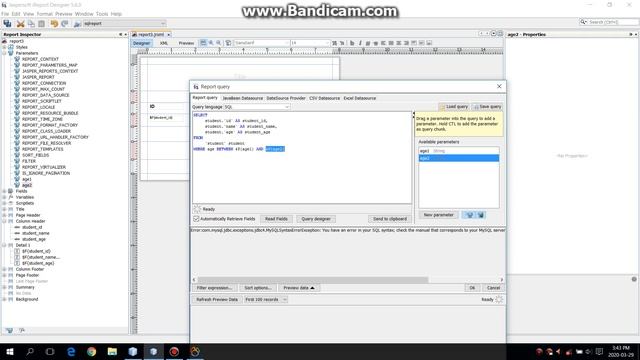Image resolution: width=640 pixels, height=360 pixels.
Task: Toggle Automatically Retrieve Fields checkbox
Action: point(196,219)
